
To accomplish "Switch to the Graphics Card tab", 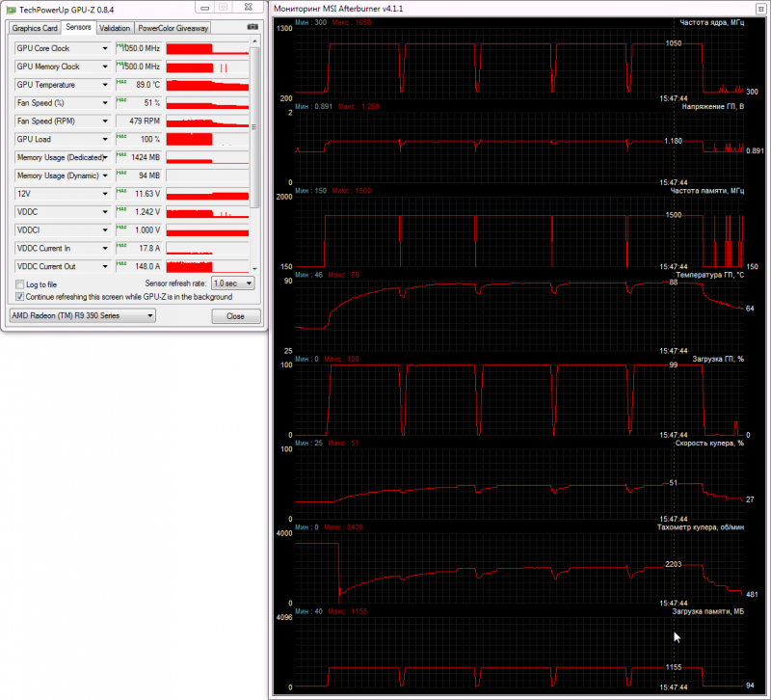I will 35,28.
